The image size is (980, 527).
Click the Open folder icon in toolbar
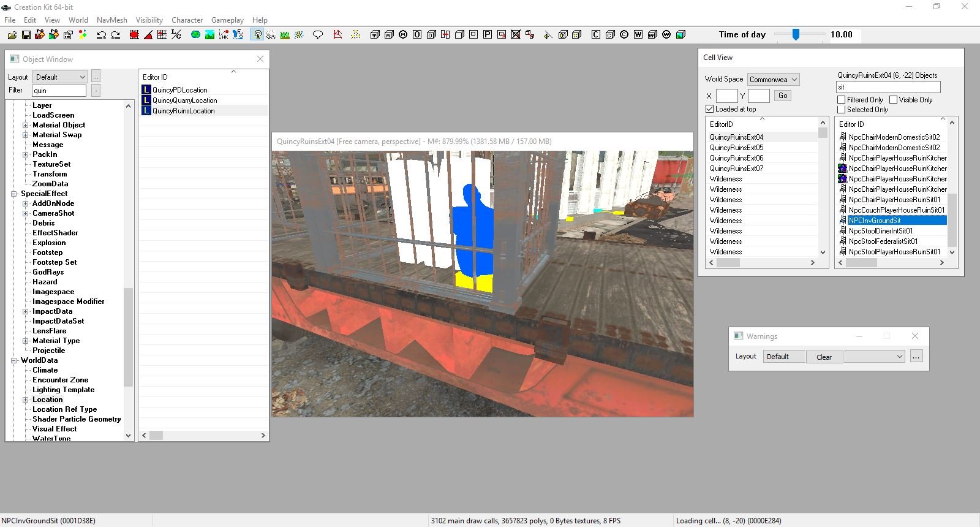[x=12, y=35]
